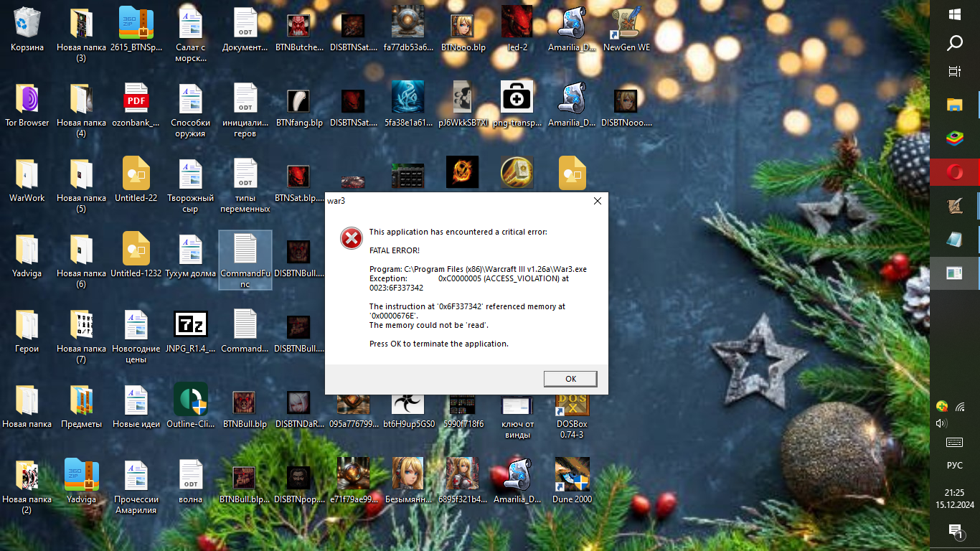
Task: Open Task View on the taskbar
Action: coord(955,72)
